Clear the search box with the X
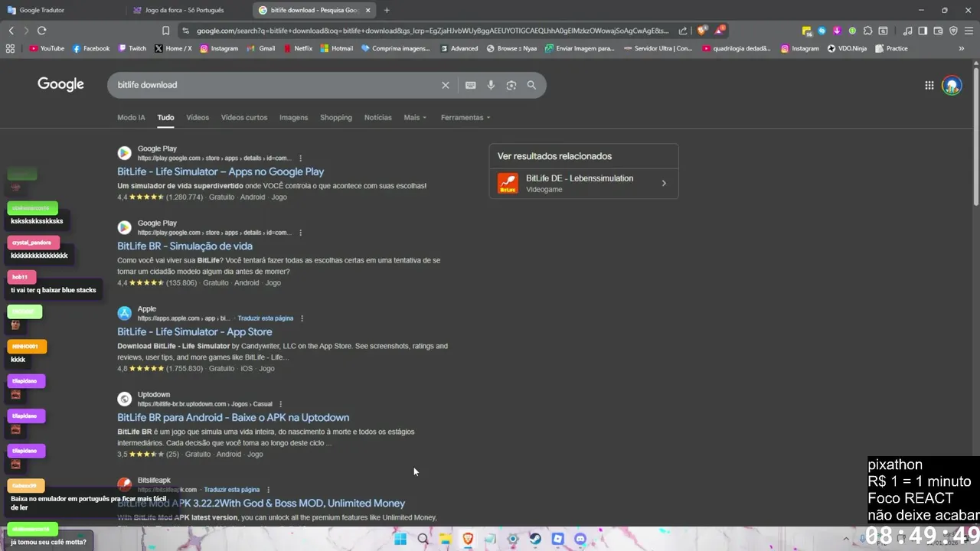 tap(445, 85)
